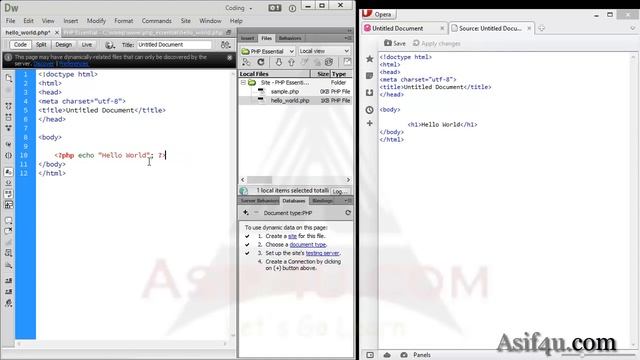Open the Files panel options menu
Viewport: 640px width, 360px height.
tap(348, 38)
